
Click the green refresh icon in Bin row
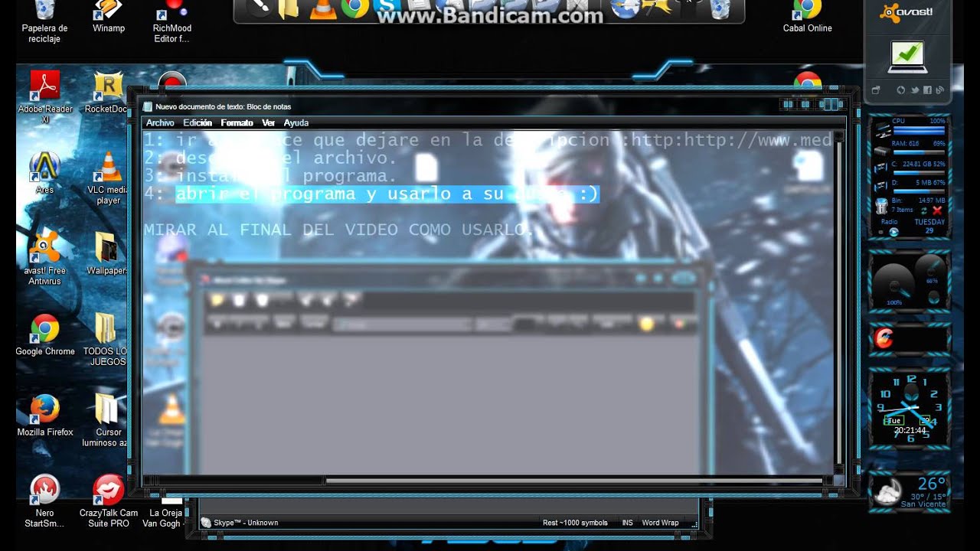pos(924,210)
